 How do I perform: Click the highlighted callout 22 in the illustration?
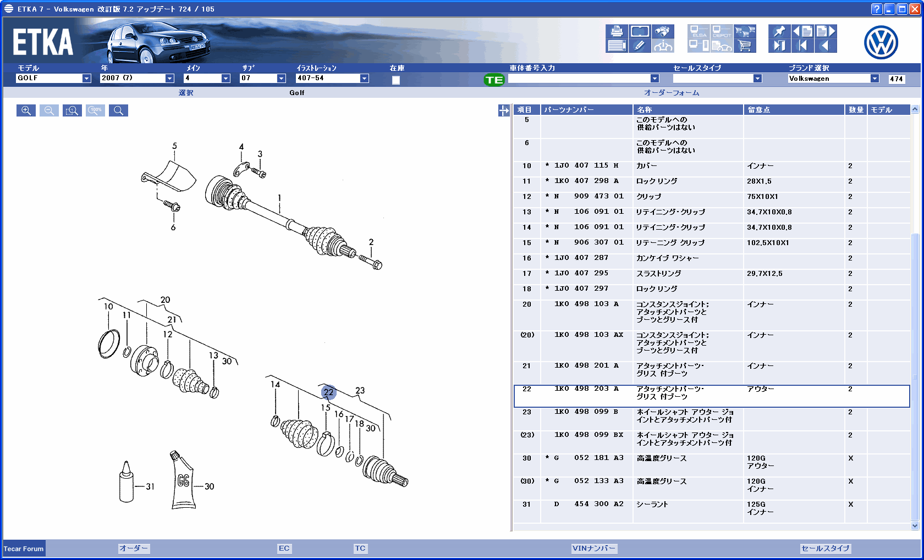click(328, 392)
